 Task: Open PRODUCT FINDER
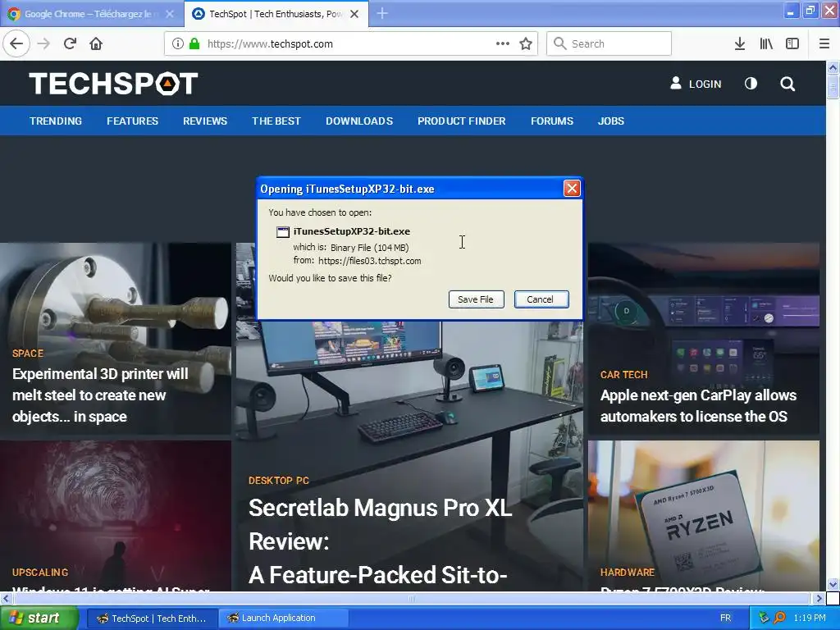462,121
